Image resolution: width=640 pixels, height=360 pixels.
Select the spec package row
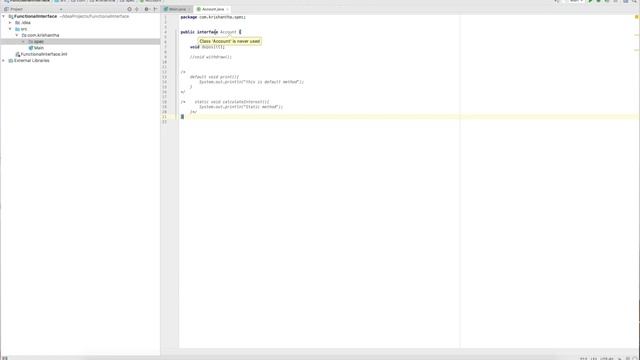point(80,42)
